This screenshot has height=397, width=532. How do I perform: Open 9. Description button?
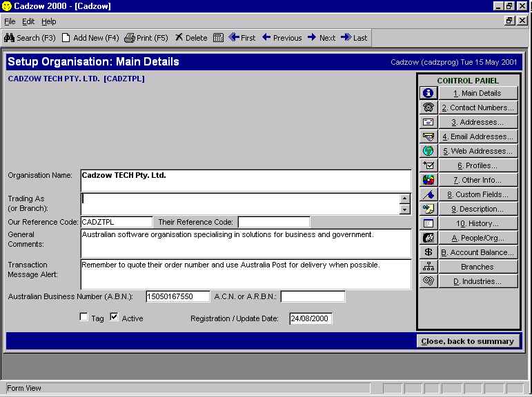tap(477, 209)
